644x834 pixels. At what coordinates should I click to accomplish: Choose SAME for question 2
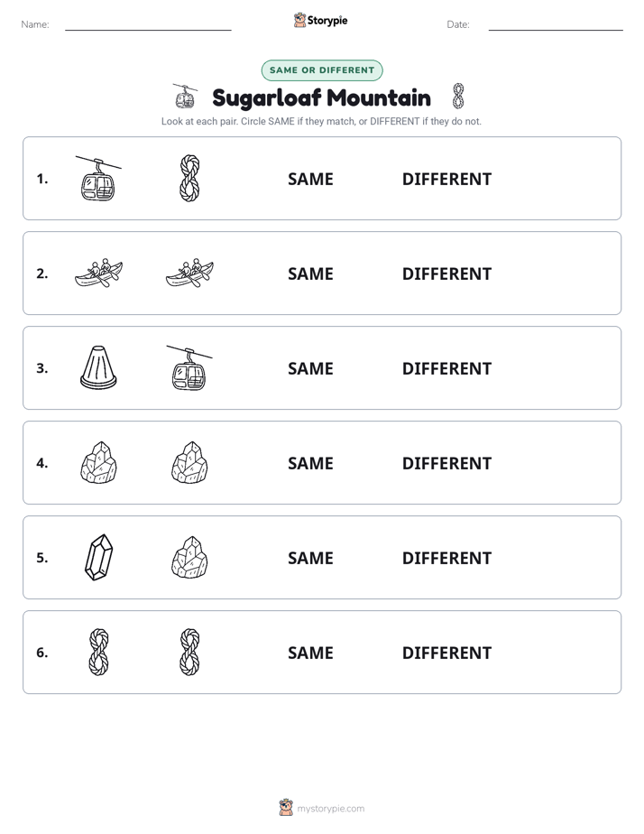pos(310,273)
